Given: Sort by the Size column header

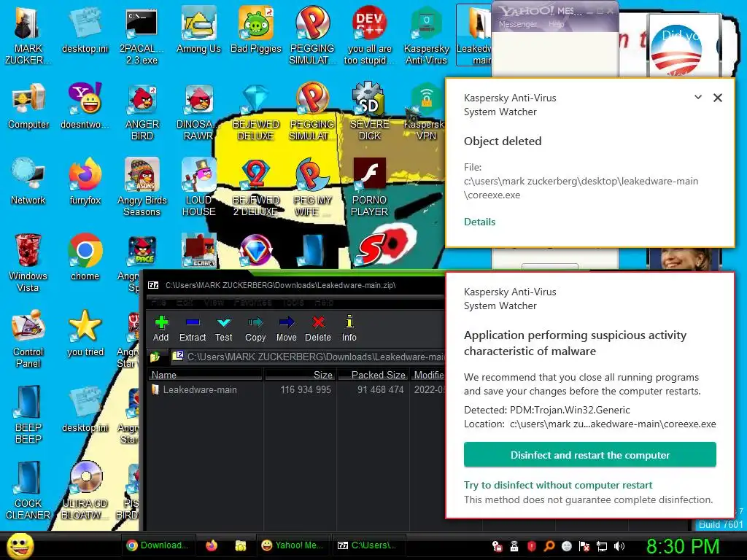Looking at the screenshot, I should pyautogui.click(x=300, y=375).
